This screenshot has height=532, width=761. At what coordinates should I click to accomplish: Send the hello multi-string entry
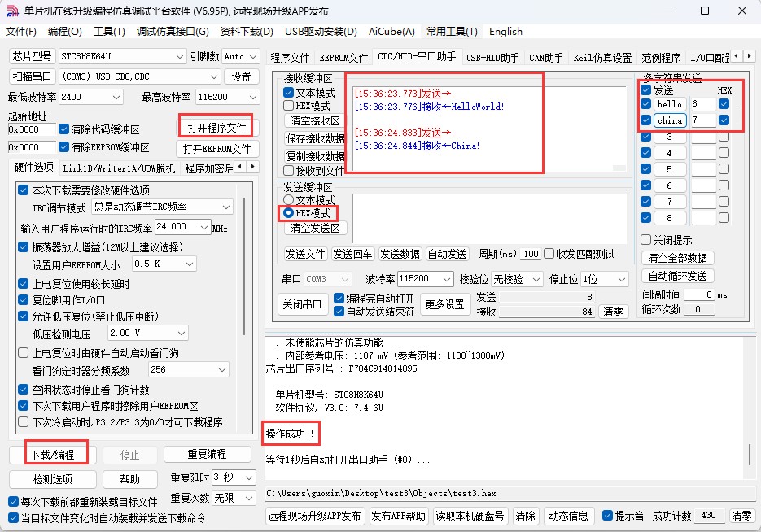[x=670, y=104]
